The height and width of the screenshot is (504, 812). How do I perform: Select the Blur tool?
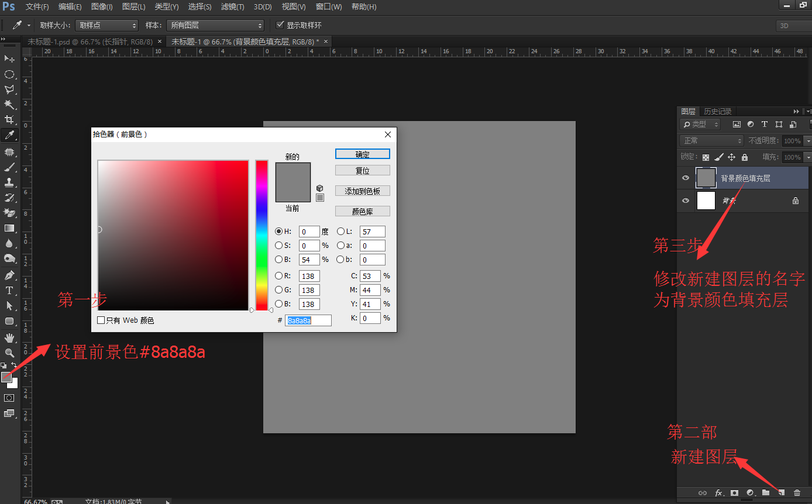(9, 243)
